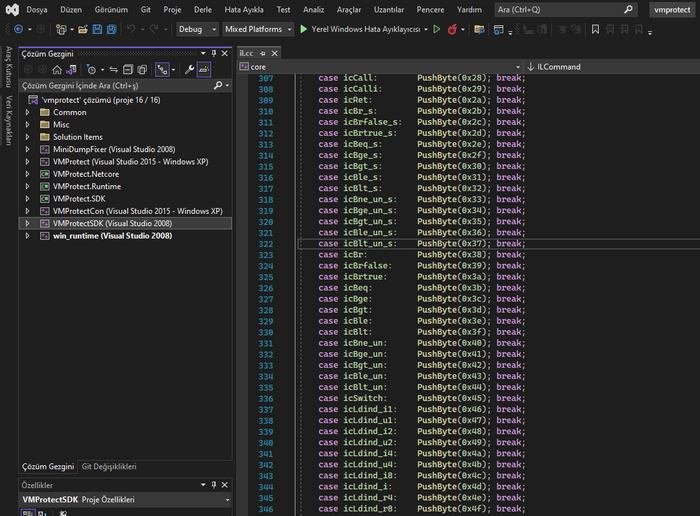Switch to the Çözüm Gezgini bottom tab
700x516 pixels.
pos(48,466)
